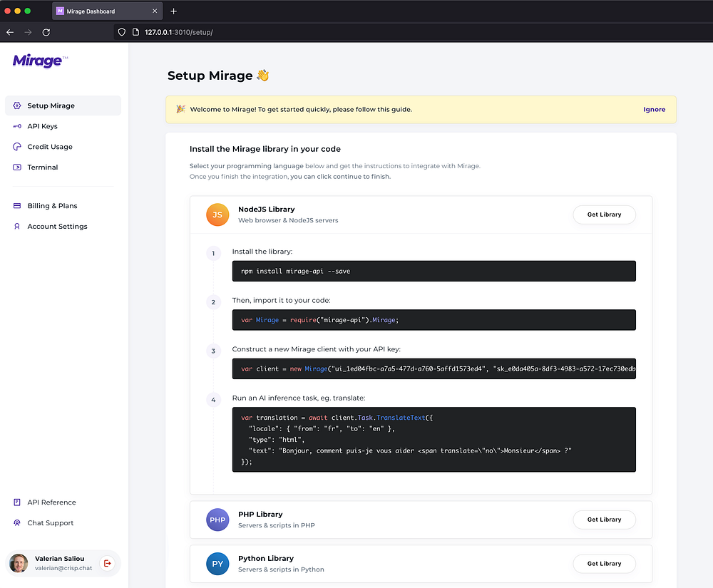
Task: Click 'Servers & scripts in Python' subtitle
Action: 281,569
